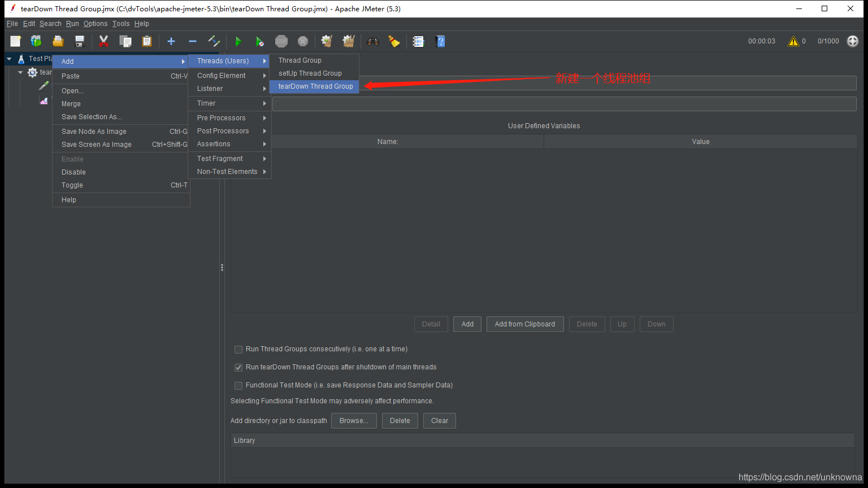Toggle Run Thread Groups consecutively checkbox

pos(238,350)
